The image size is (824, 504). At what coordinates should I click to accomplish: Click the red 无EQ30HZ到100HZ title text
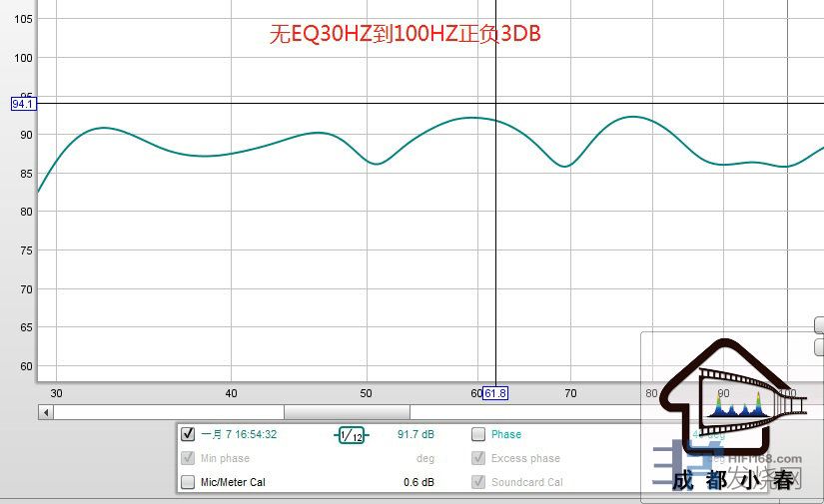click(x=406, y=34)
